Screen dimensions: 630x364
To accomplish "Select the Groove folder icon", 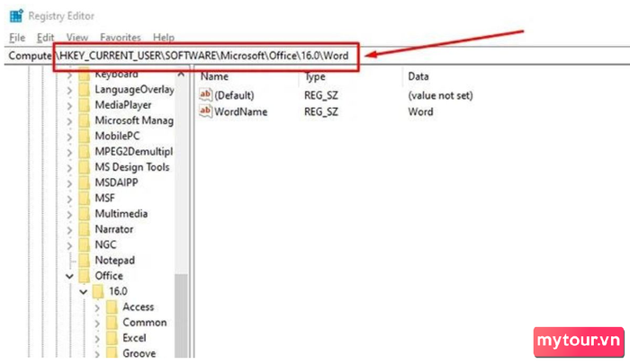I will (112, 352).
